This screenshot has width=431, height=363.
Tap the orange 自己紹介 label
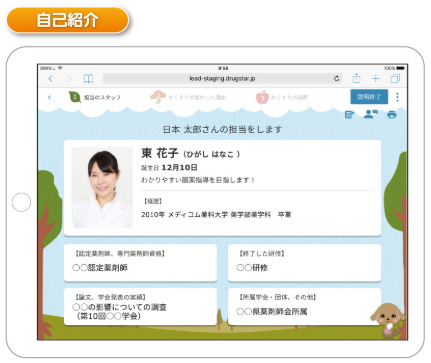[x=68, y=20]
